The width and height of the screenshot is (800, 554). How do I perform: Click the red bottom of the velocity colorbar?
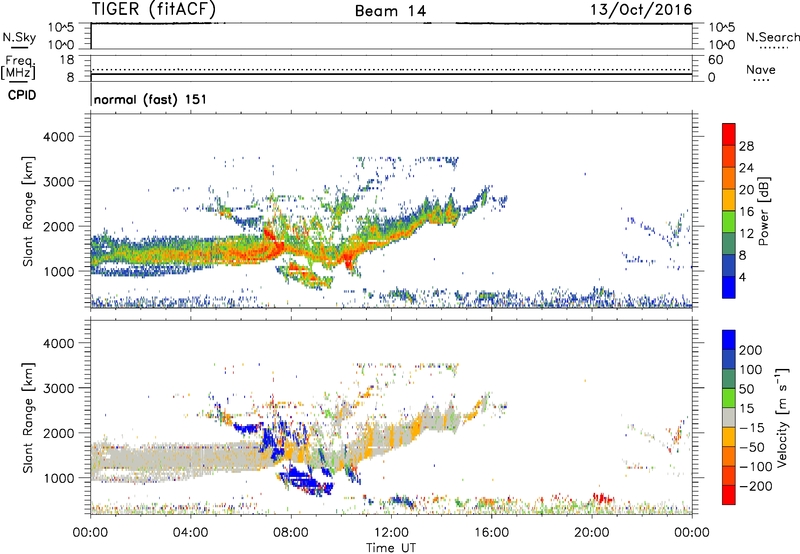point(729,495)
